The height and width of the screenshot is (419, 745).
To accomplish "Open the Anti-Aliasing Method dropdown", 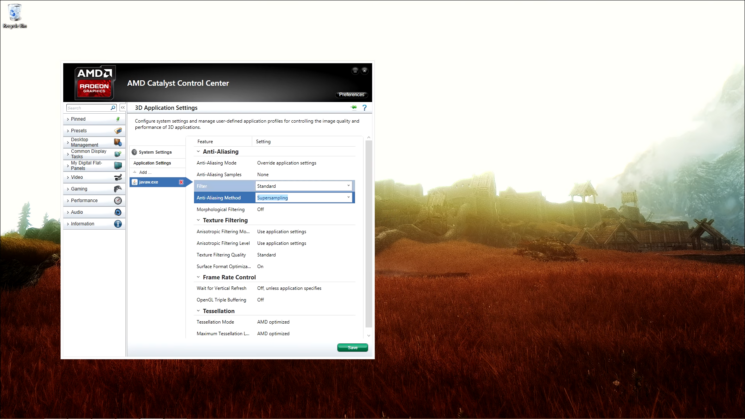I will coord(304,198).
